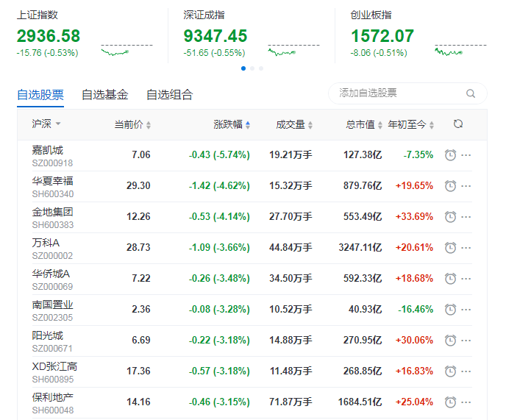Sort by 总市值 column
Viewport: 506px width, 420px height.
tap(364, 124)
